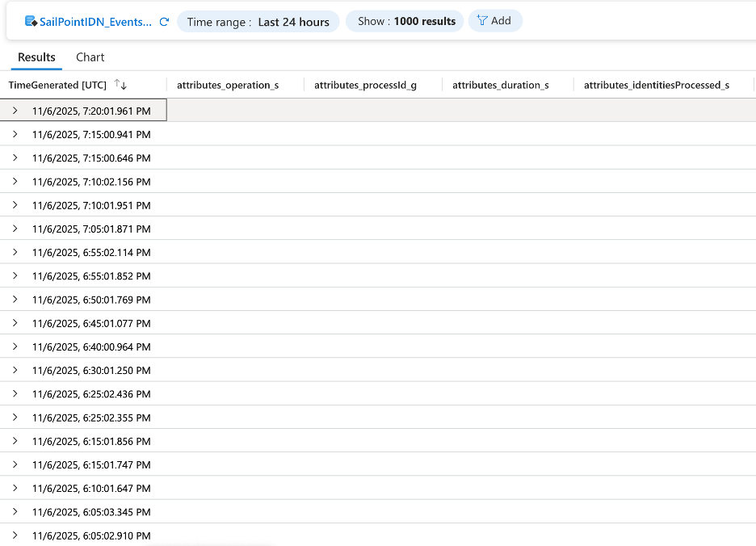
Task: Switch to the Chart tab
Action: [90, 57]
